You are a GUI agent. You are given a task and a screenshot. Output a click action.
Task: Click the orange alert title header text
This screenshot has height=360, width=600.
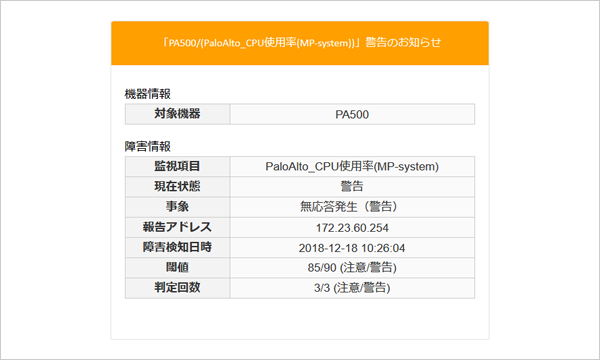301,42
